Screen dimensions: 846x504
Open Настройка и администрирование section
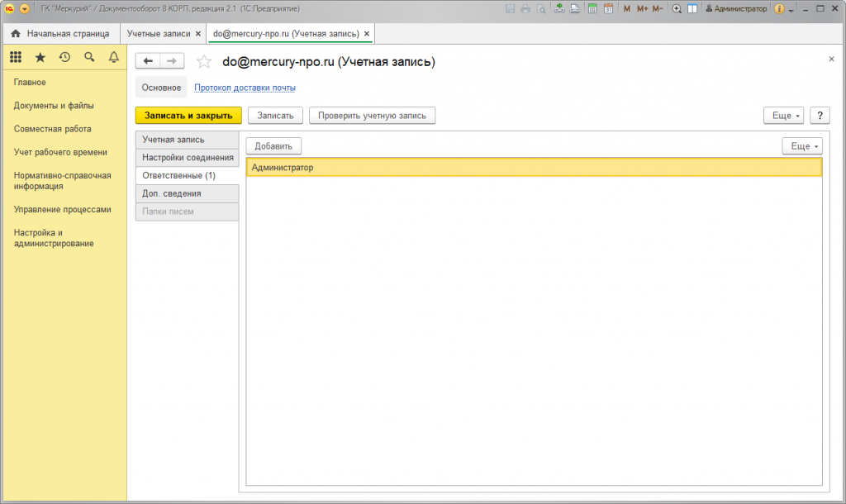[54, 238]
